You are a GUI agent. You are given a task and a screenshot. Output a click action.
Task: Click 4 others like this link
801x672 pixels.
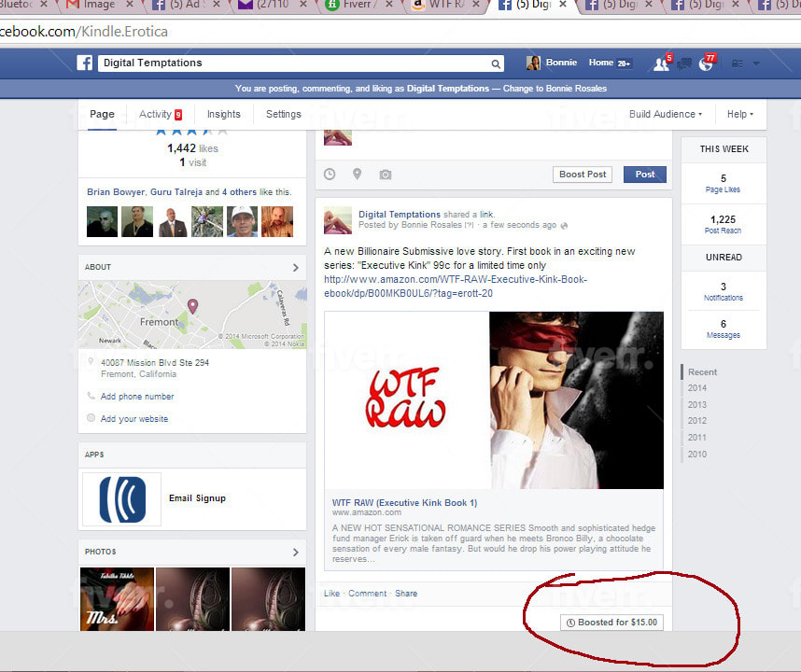[239, 192]
